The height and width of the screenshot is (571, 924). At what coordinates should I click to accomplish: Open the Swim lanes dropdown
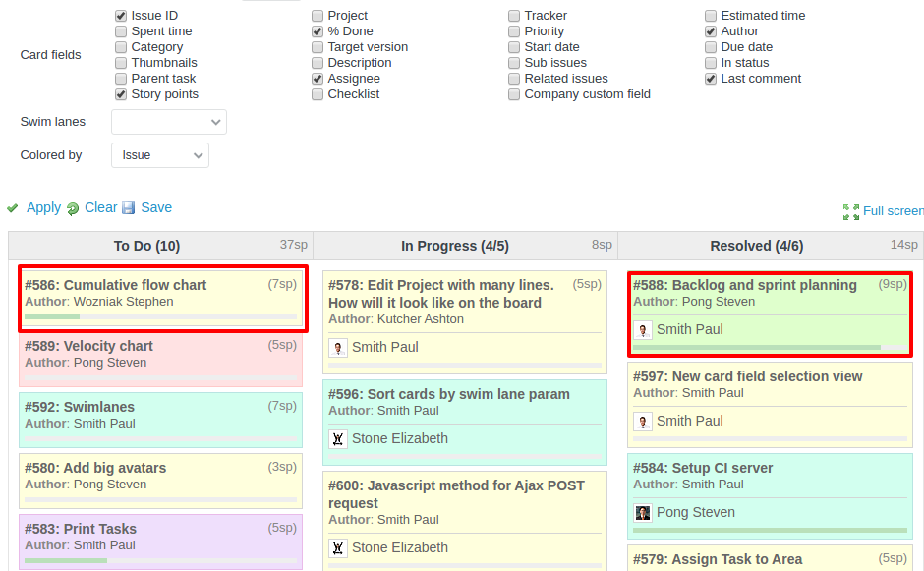pos(169,122)
